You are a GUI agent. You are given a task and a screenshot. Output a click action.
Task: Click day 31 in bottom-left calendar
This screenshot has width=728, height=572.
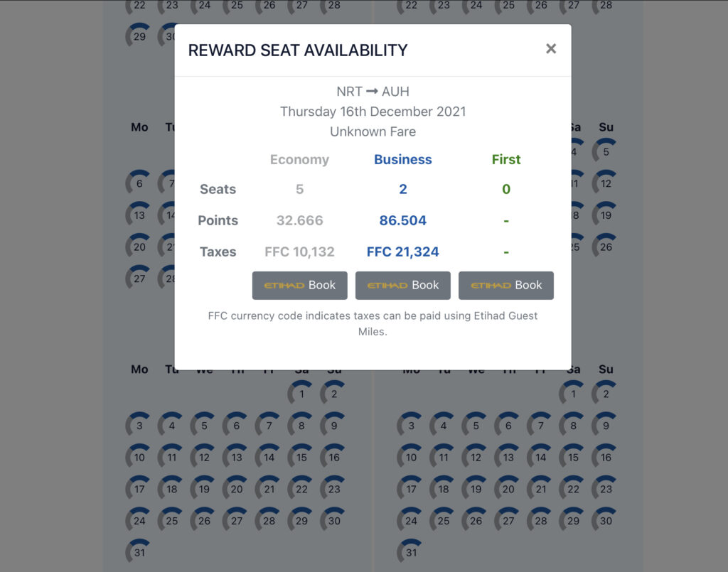139,551
